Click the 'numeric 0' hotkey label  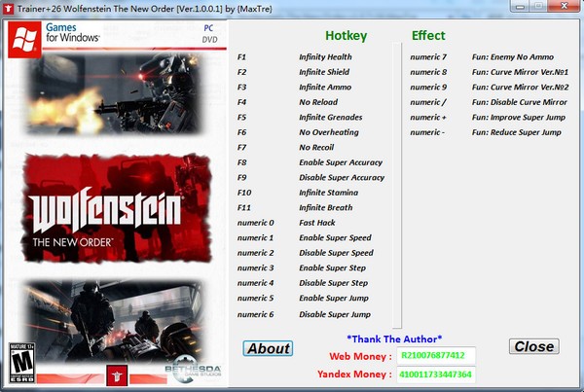(x=255, y=223)
